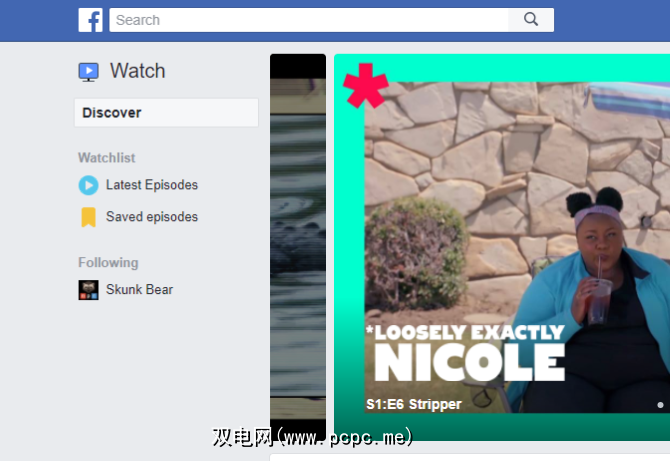
Task: Click the Saved episodes bookmark icon
Action: 88,217
